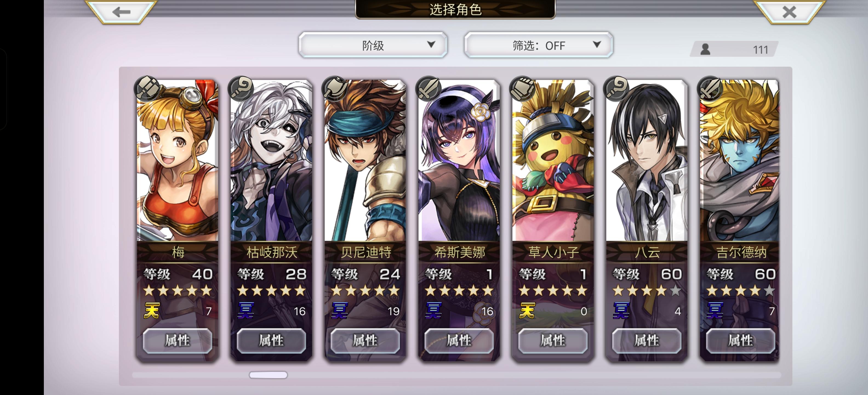Close the character selection screen

(789, 12)
